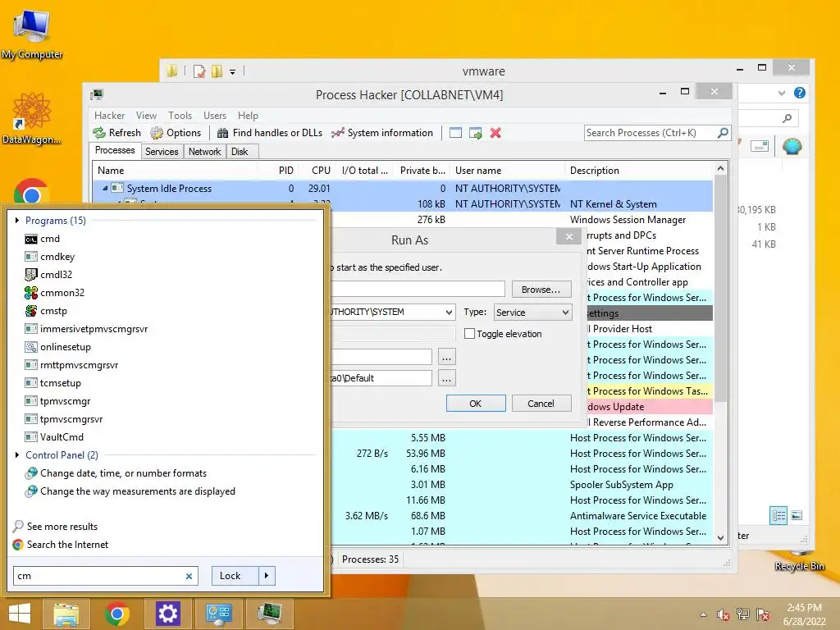
Task: Click the help icon in vmware window
Action: [x=800, y=93]
